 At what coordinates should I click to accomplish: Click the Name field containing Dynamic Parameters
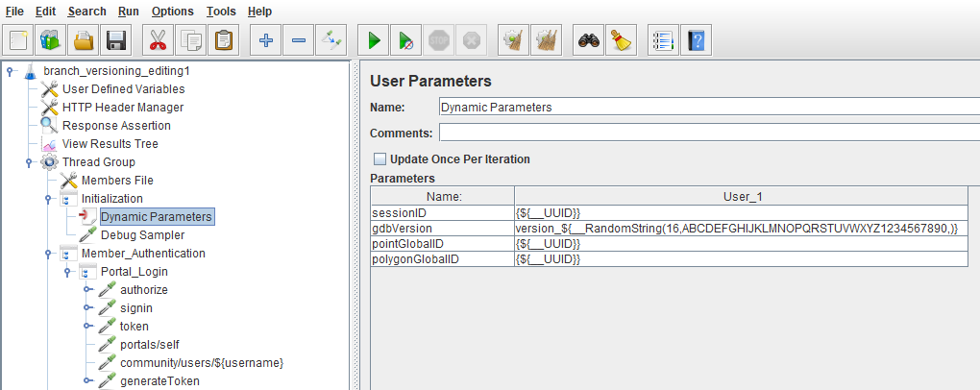click(709, 108)
